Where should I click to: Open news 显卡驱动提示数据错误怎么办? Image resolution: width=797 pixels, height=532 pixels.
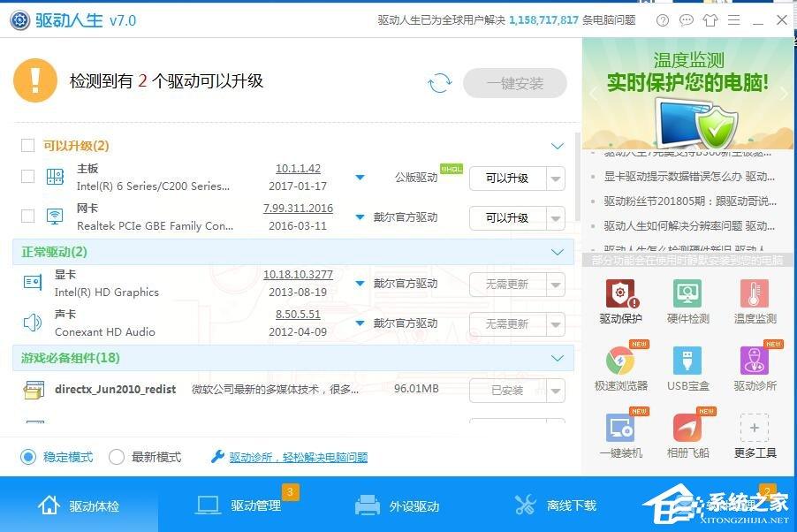(689, 177)
